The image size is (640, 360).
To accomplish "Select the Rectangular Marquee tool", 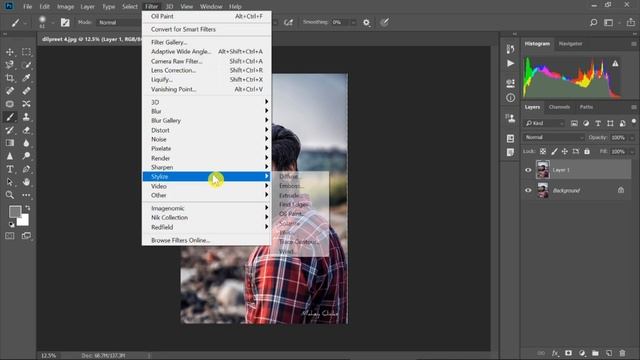I will 27,52.
